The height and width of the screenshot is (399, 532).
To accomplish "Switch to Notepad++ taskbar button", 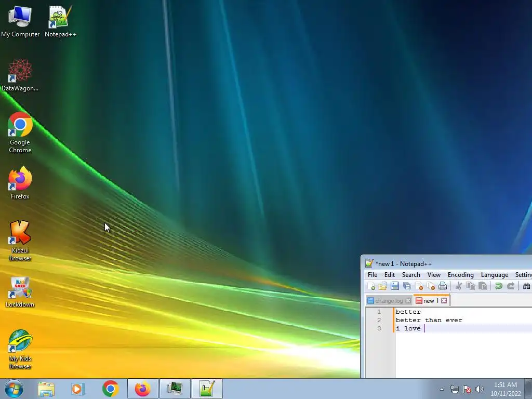I will 207,389.
